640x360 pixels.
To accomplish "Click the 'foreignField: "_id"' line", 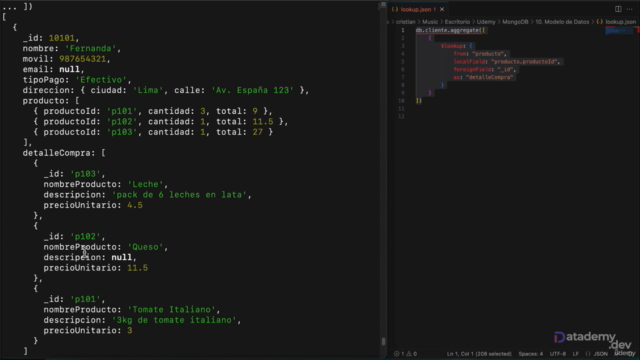I will click(484, 69).
